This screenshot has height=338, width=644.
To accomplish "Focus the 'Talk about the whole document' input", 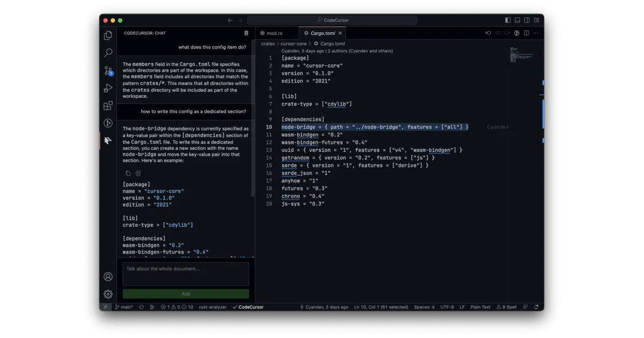I will click(x=186, y=274).
